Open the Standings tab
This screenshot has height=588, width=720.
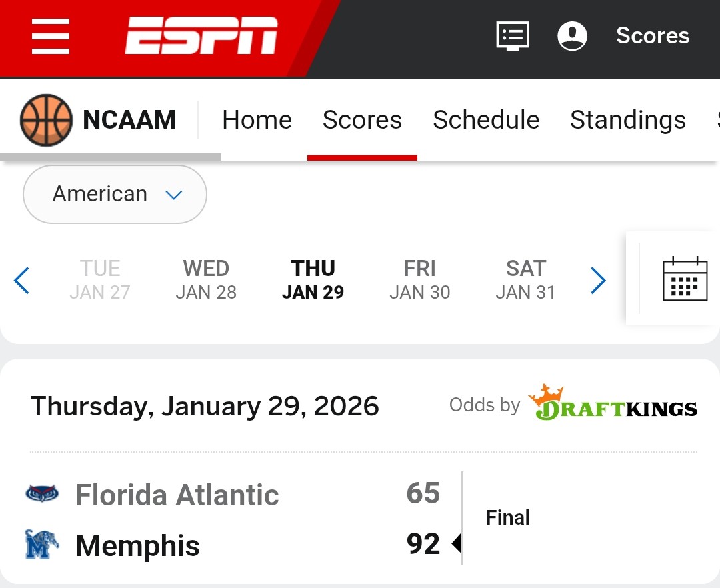point(627,120)
